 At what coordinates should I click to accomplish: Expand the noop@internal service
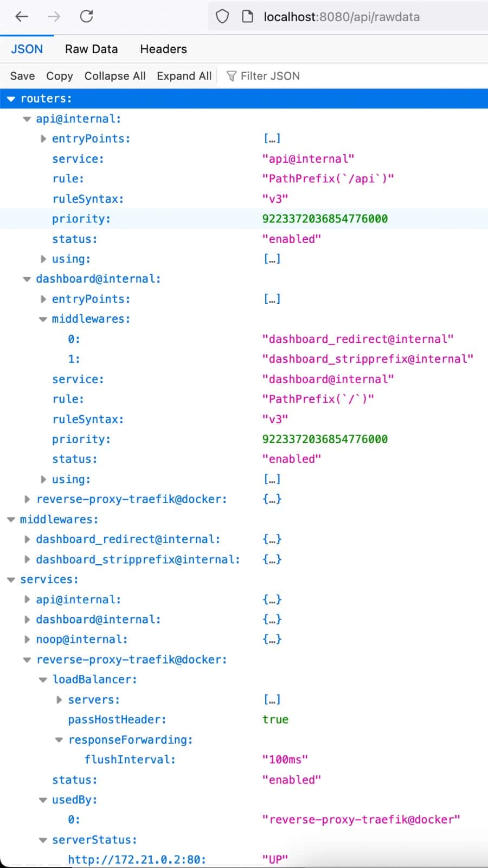pyautogui.click(x=27, y=639)
